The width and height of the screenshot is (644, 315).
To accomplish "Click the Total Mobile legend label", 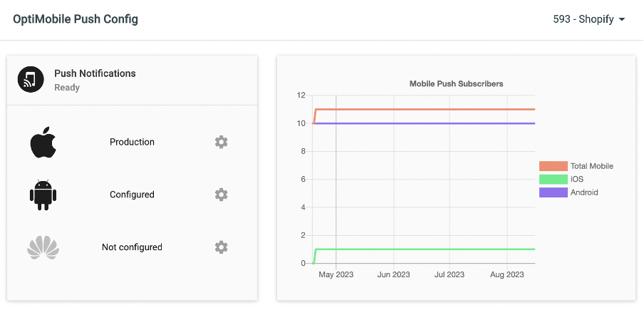I will click(592, 166).
